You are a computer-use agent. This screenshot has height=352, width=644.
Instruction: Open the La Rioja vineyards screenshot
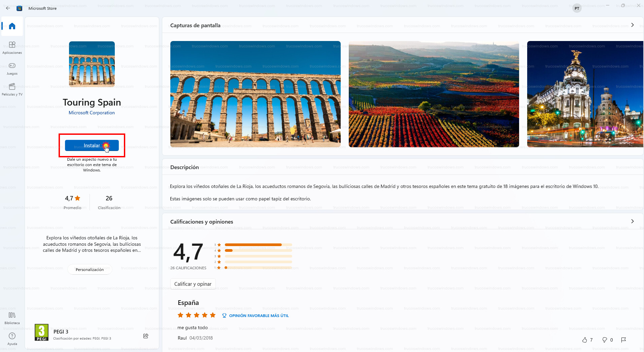[434, 94]
